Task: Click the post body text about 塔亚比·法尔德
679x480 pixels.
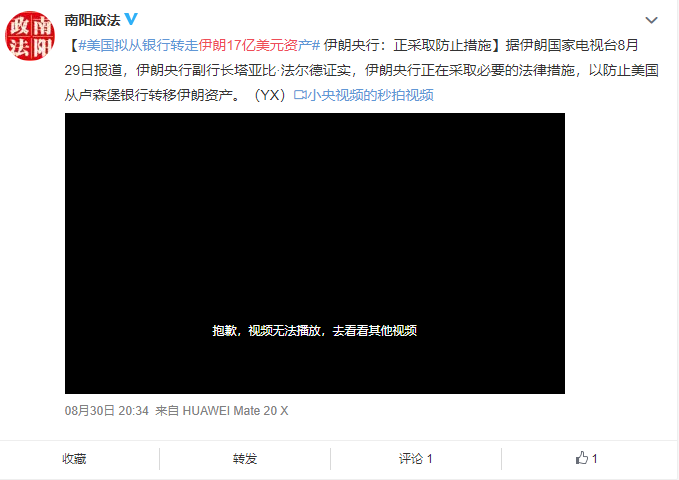Action: click(x=294, y=70)
